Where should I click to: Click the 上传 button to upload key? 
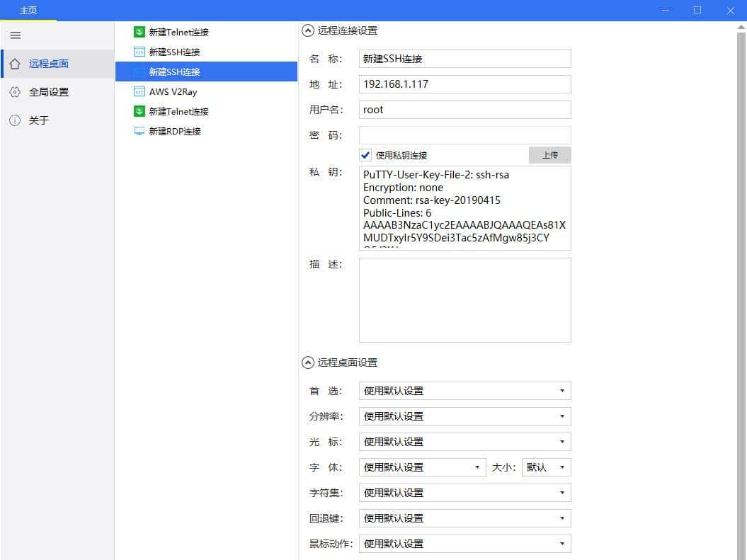coord(549,154)
